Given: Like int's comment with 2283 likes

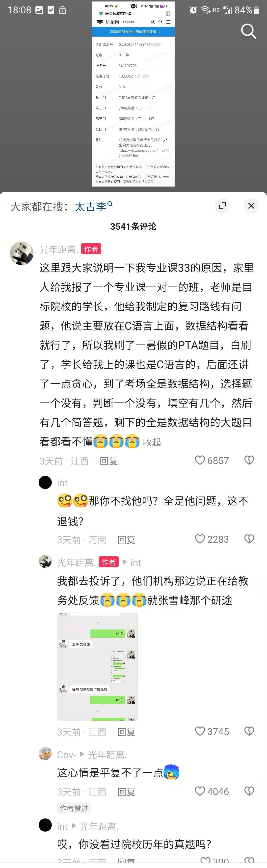Looking at the screenshot, I should [x=212, y=540].
